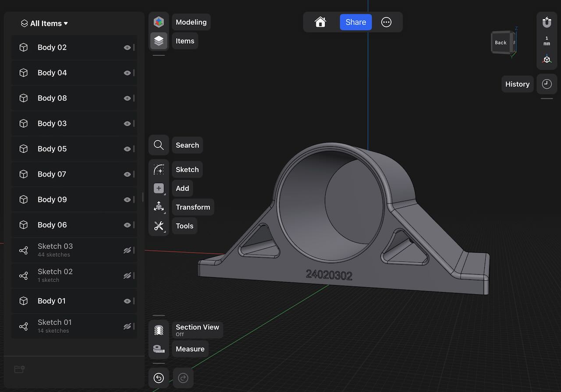Toggle visibility of Body 01
This screenshot has height=392, width=561.
(x=127, y=301)
